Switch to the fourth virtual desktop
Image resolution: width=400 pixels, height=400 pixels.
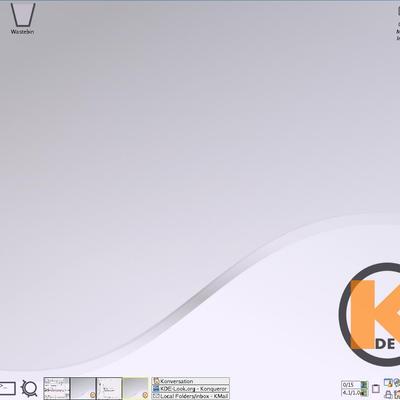136,388
